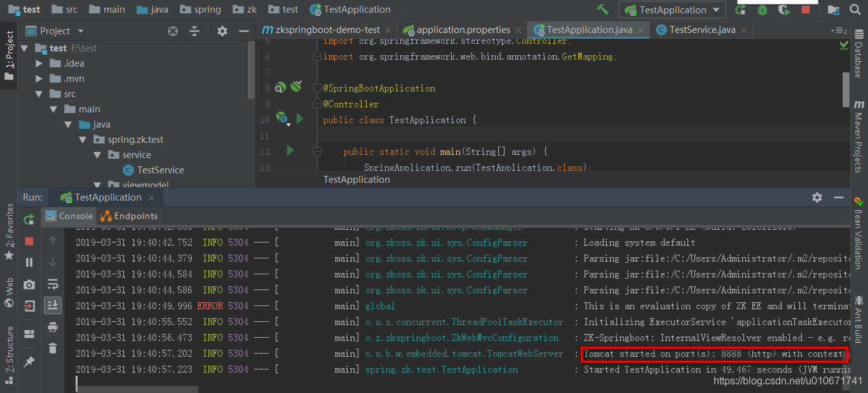This screenshot has height=393, width=868.
Task: Run TestApplication with coverage
Action: (x=784, y=10)
